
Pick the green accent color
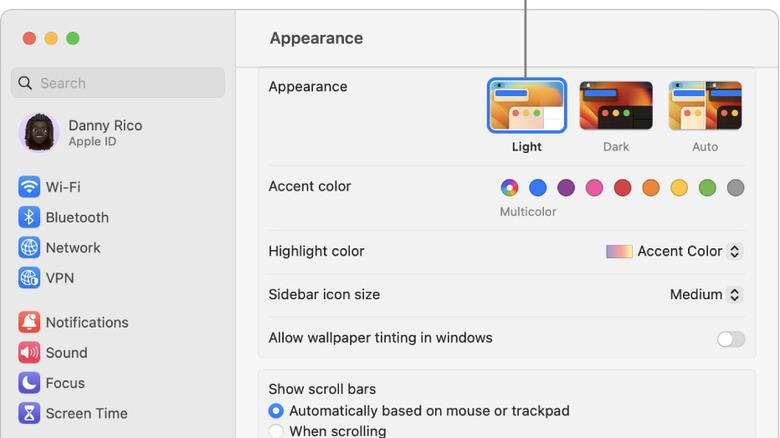coord(707,188)
